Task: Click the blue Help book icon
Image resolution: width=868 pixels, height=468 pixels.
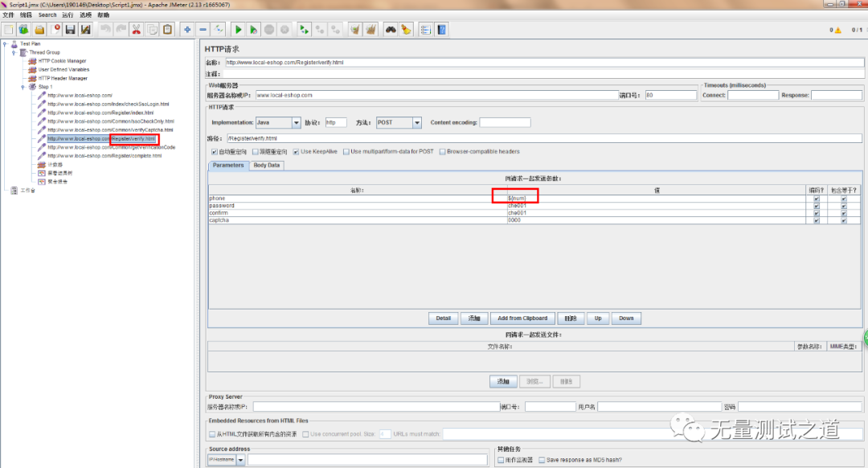Action: [x=442, y=30]
